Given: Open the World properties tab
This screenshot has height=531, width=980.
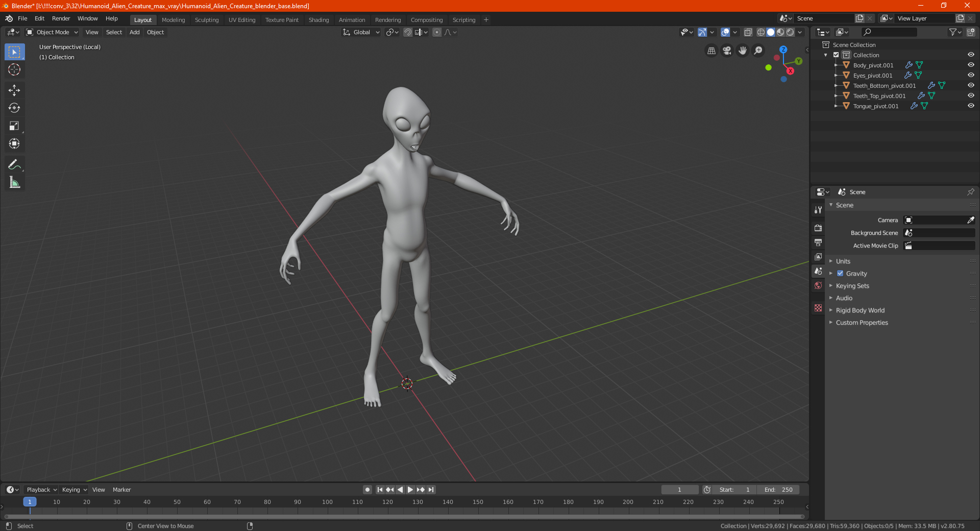Looking at the screenshot, I should tap(818, 285).
